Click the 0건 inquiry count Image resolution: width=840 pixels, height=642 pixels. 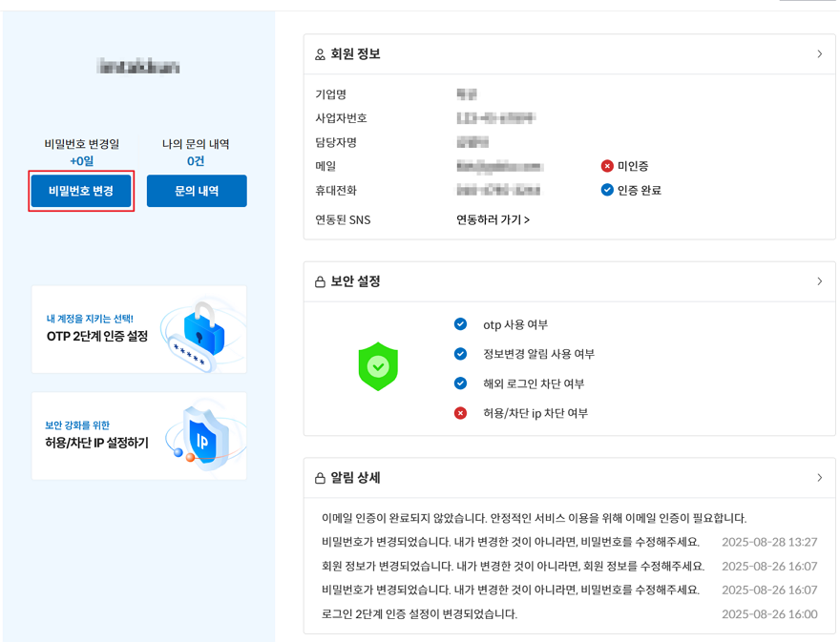(x=196, y=161)
